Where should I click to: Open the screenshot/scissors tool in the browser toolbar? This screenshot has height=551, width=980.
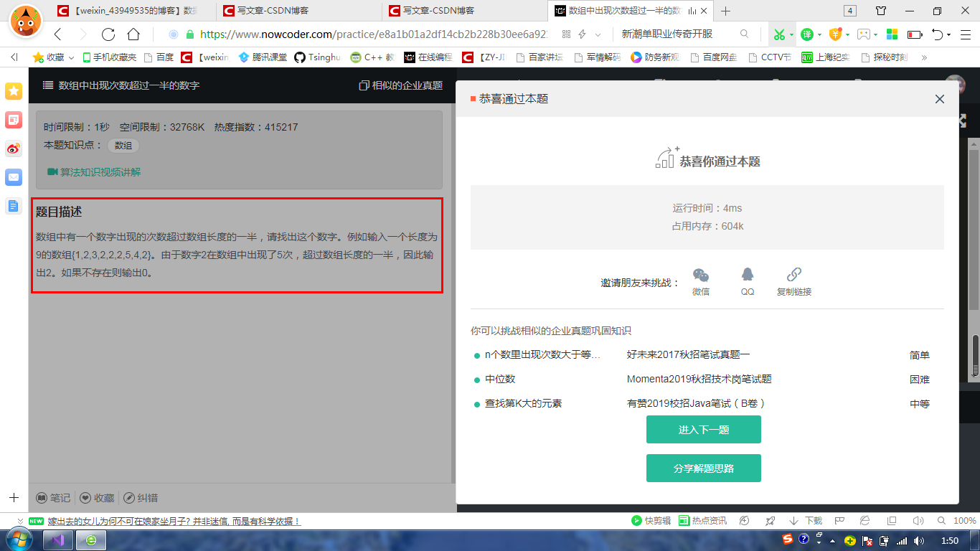click(781, 34)
